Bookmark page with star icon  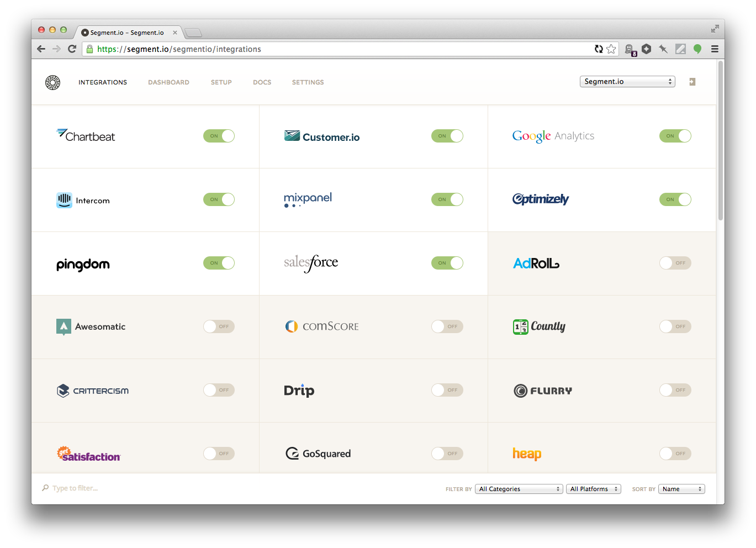coord(611,49)
